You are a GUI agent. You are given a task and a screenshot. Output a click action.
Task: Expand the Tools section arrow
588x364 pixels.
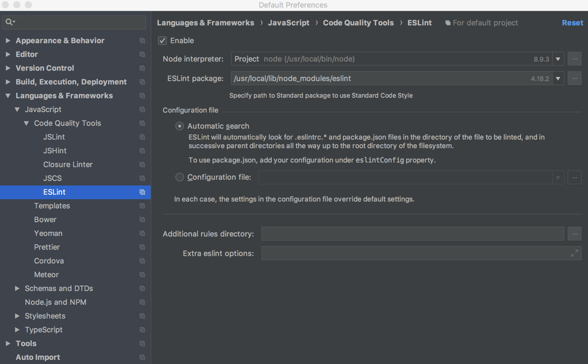(8, 343)
